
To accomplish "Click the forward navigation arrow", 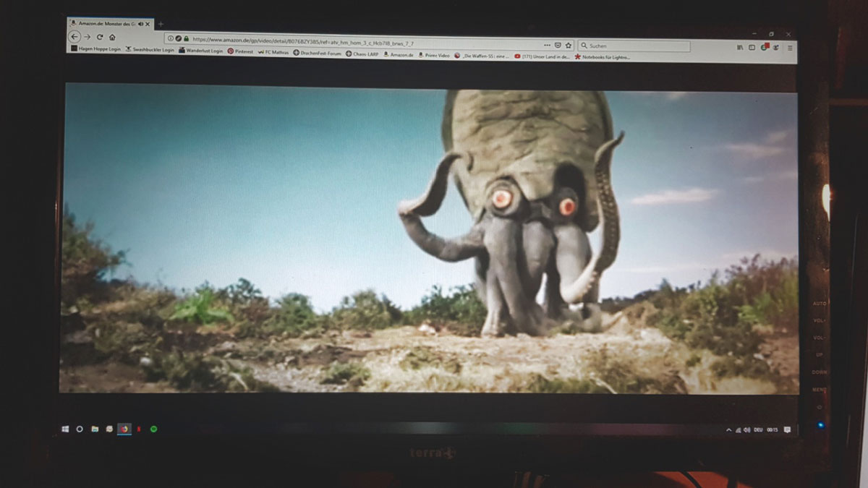I will pyautogui.click(x=88, y=37).
